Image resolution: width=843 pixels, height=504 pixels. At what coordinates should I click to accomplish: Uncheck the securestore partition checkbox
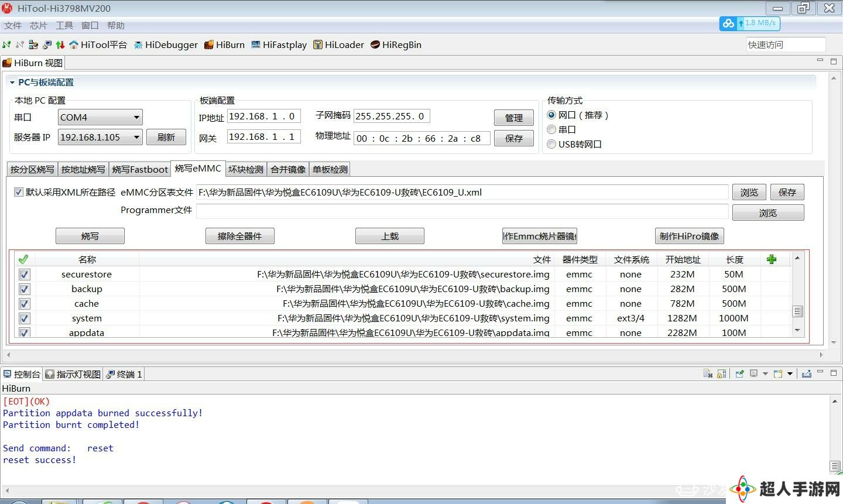pos(24,275)
